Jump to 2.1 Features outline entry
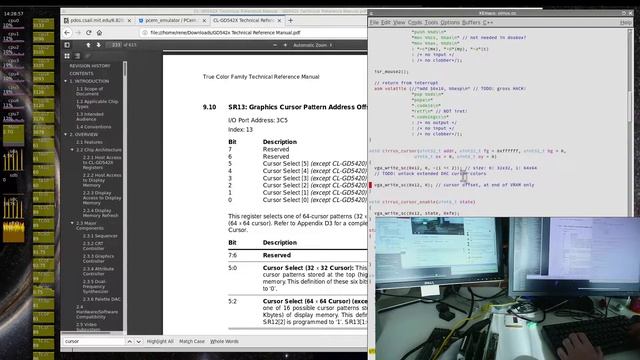The height and width of the screenshot is (360, 640). click(89, 142)
